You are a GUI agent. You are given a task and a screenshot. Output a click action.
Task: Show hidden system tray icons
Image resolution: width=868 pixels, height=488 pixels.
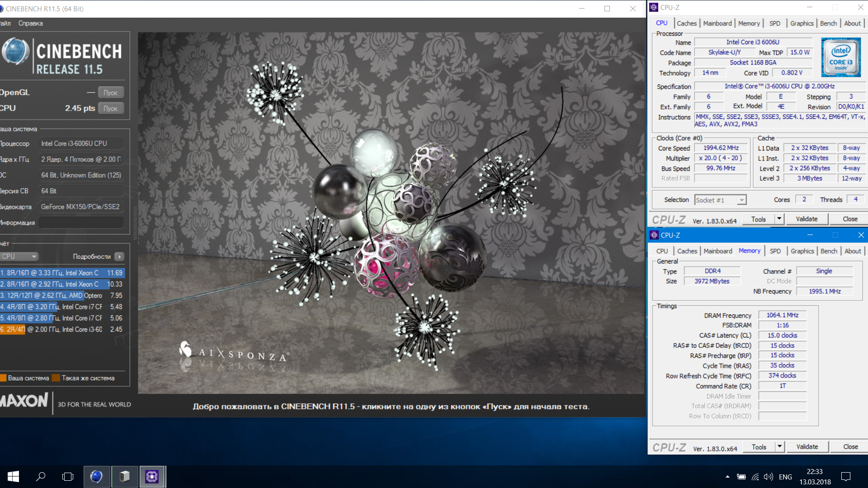coord(727,477)
